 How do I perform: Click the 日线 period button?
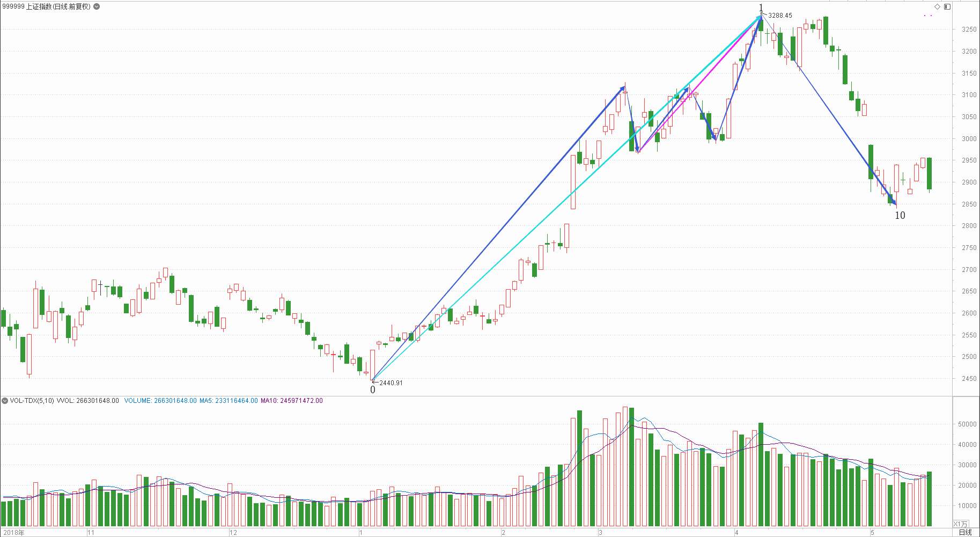tap(965, 532)
